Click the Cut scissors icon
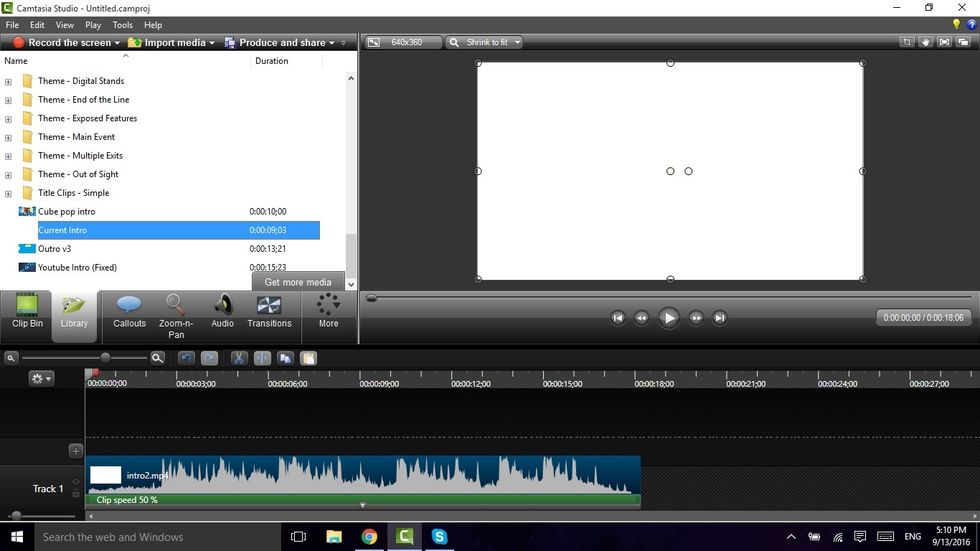Viewport: 980px width, 551px height. 239,358
